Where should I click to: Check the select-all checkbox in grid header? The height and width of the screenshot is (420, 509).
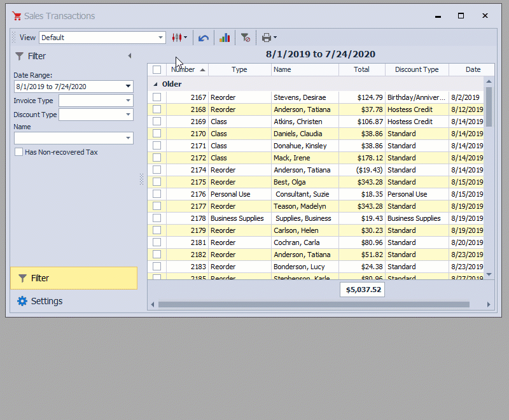tap(156, 69)
